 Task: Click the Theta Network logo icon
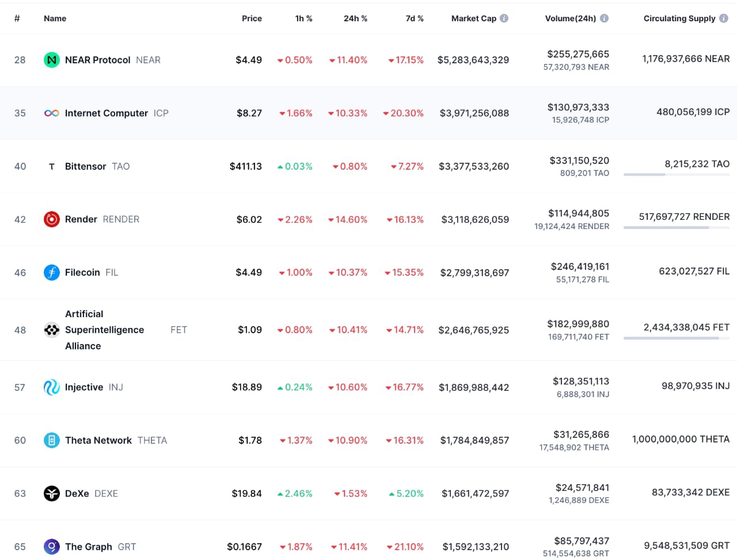pyautogui.click(x=52, y=440)
